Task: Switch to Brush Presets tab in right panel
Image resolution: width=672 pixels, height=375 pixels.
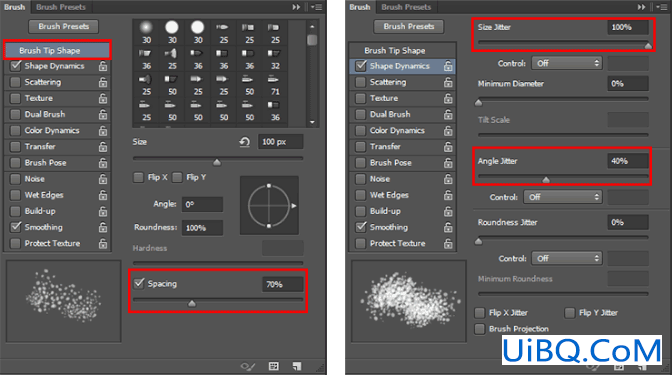Action: 406,7
